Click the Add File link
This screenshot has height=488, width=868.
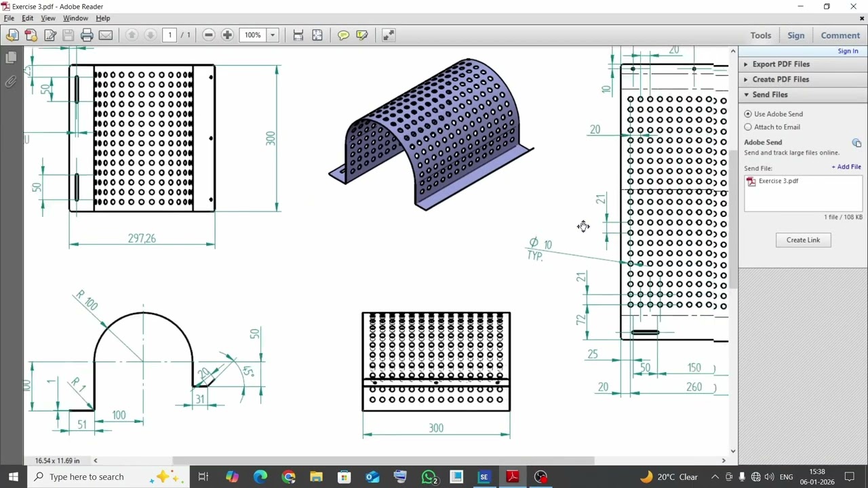click(846, 167)
